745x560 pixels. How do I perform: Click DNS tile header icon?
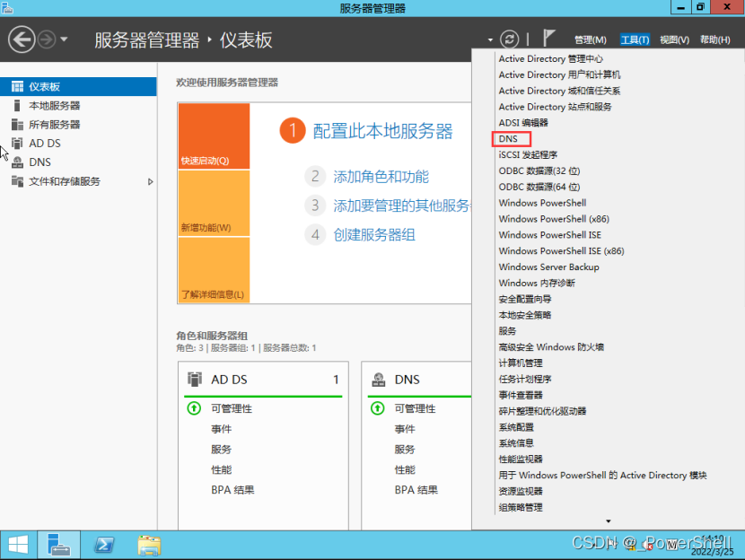click(x=378, y=380)
